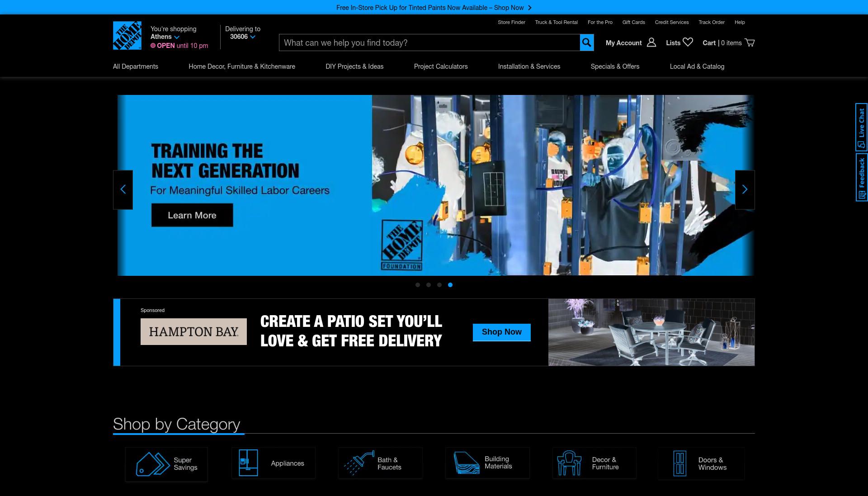
Task: Click the patio furniture ad image
Action: click(651, 332)
